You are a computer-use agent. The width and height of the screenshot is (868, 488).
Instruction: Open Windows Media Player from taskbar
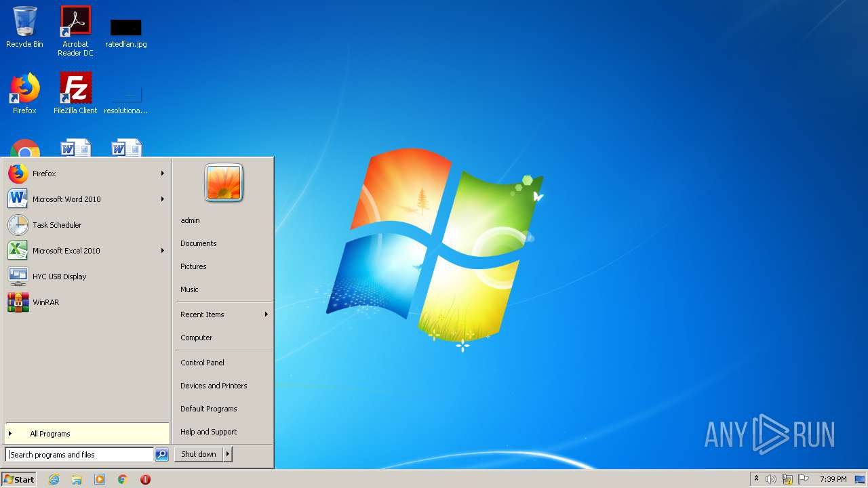[x=100, y=479]
